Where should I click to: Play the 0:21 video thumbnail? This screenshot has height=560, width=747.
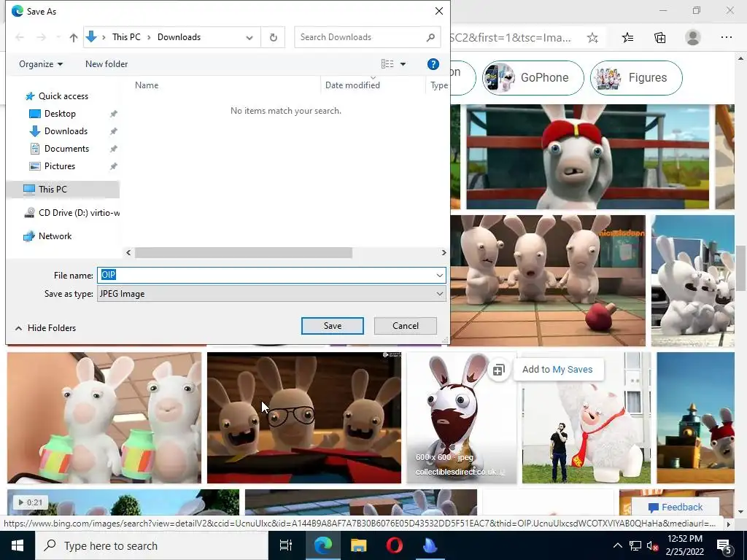click(123, 502)
